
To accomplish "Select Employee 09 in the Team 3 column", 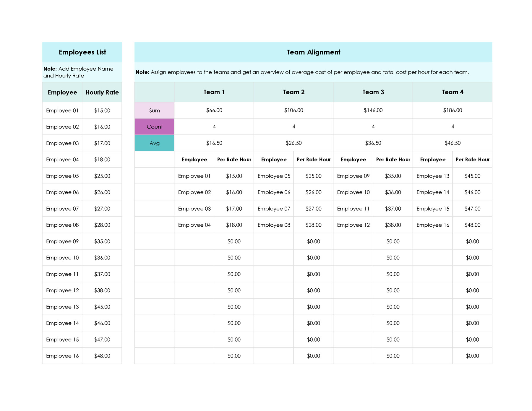I will pyautogui.click(x=353, y=176).
